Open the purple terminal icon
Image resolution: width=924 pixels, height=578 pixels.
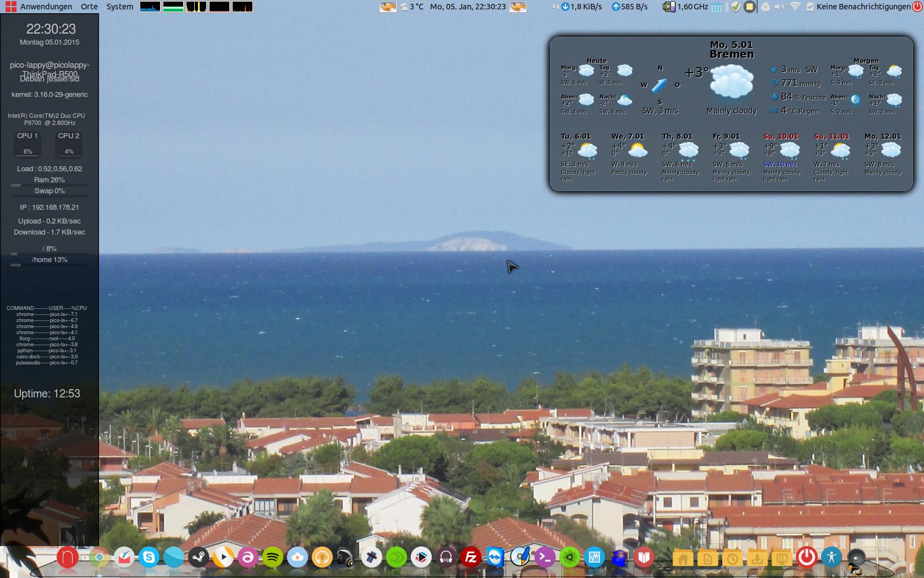(545, 558)
